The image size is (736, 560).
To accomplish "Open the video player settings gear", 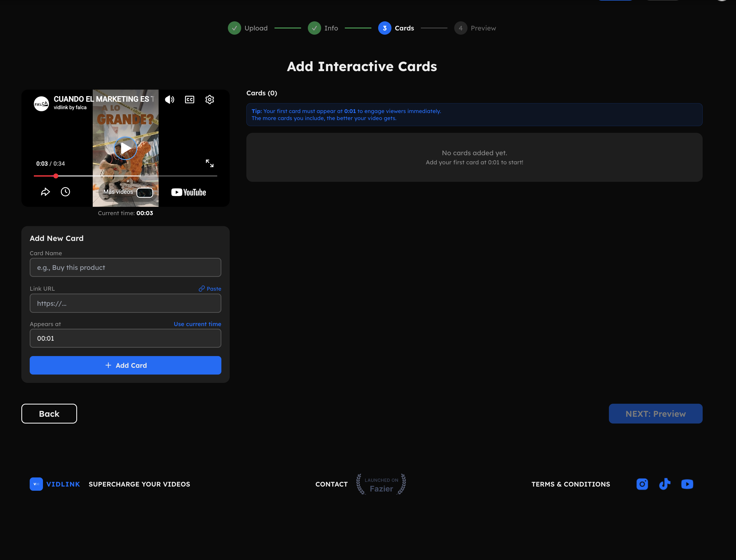I will [210, 99].
